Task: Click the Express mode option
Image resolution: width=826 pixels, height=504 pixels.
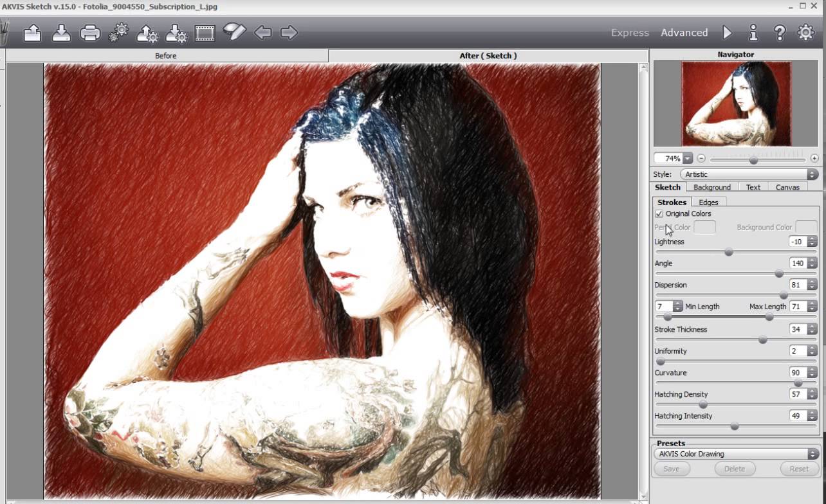Action: point(629,32)
